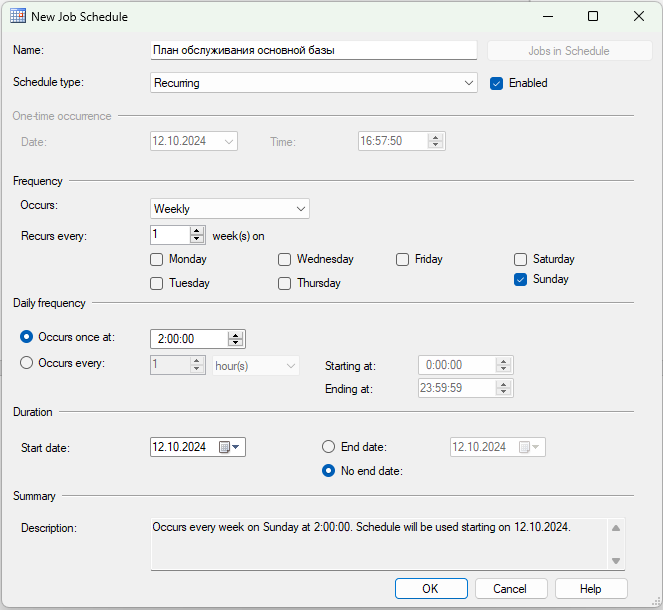
Task: Increase the Occurs every interval value
Action: coord(197,361)
